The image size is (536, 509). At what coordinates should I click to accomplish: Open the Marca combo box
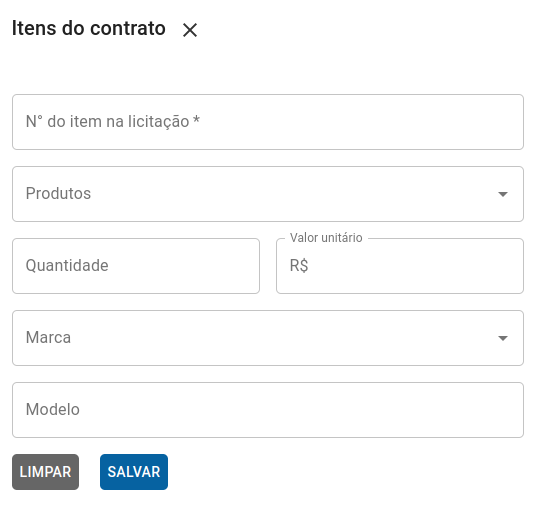pyautogui.click(x=268, y=338)
